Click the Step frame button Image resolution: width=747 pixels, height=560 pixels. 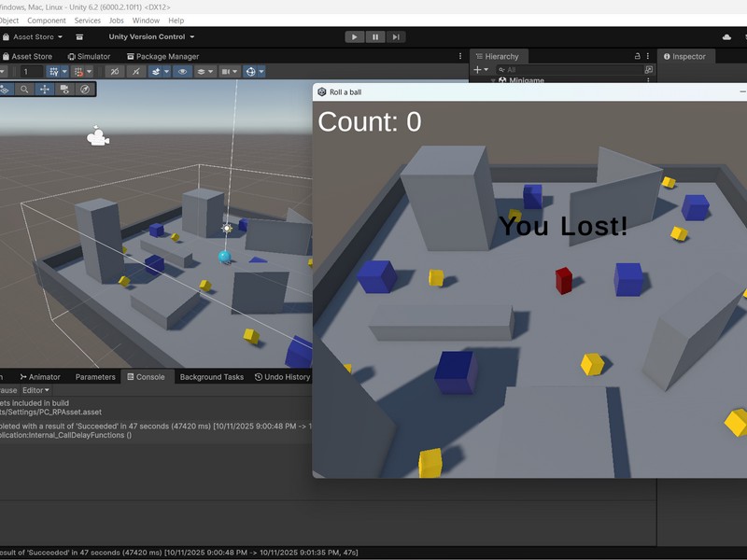click(x=397, y=37)
